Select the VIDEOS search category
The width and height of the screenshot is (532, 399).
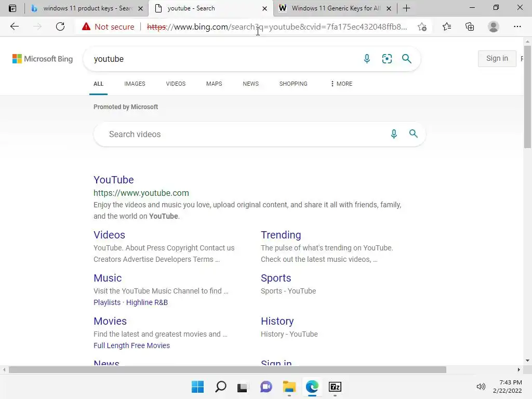176,84
